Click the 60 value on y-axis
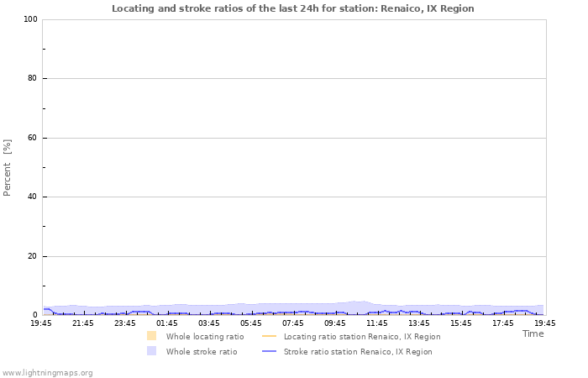 click(32, 138)
